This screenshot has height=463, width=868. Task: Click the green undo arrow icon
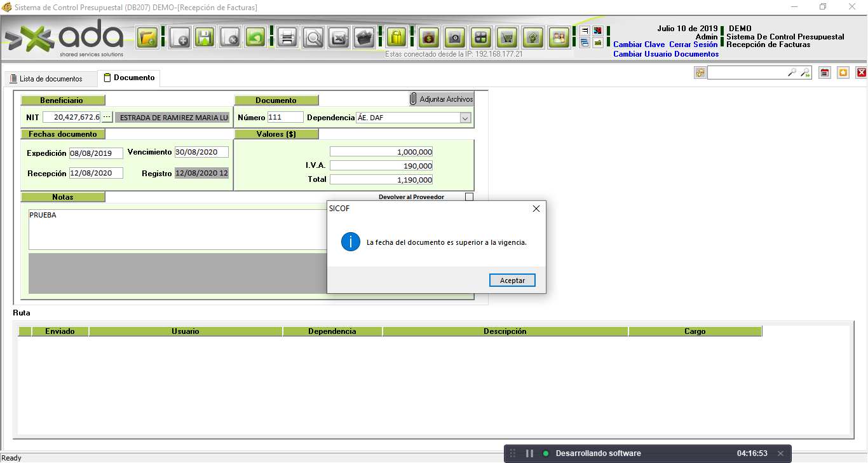point(255,38)
